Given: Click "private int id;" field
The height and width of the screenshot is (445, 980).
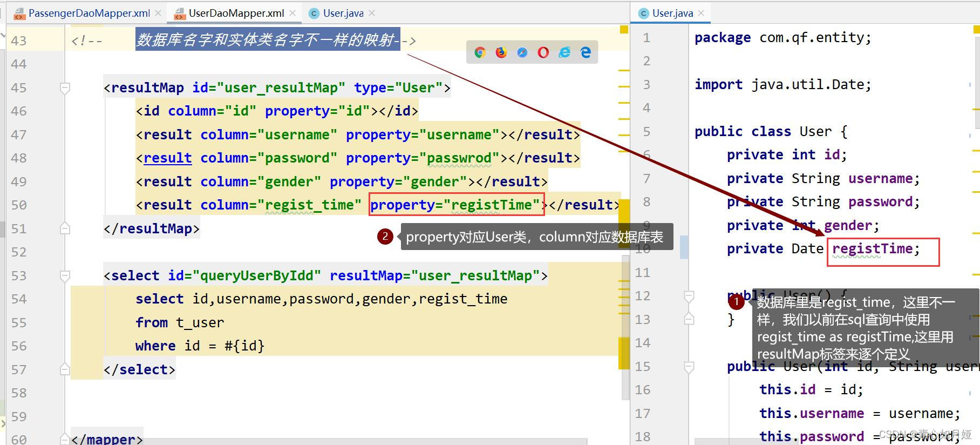Looking at the screenshot, I should [x=787, y=154].
